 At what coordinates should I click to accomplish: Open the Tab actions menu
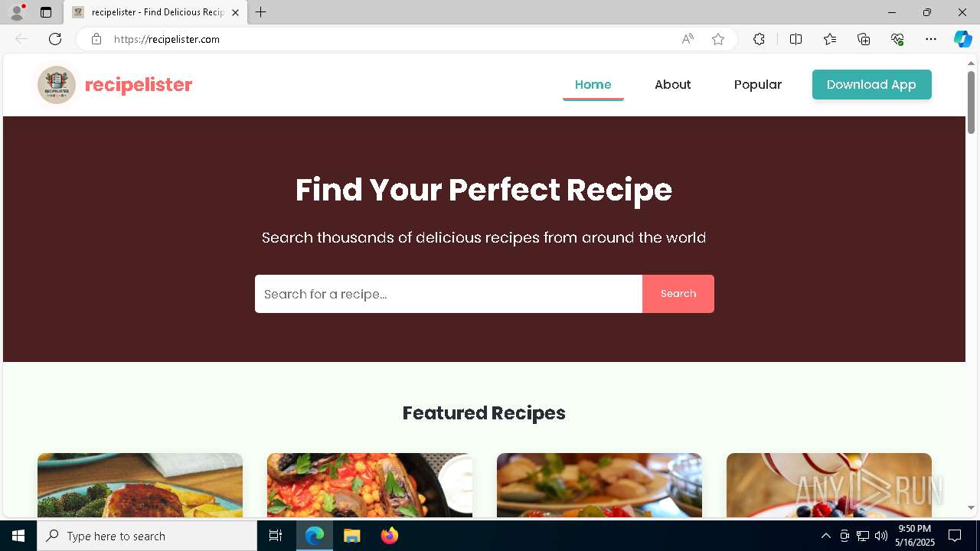46,12
